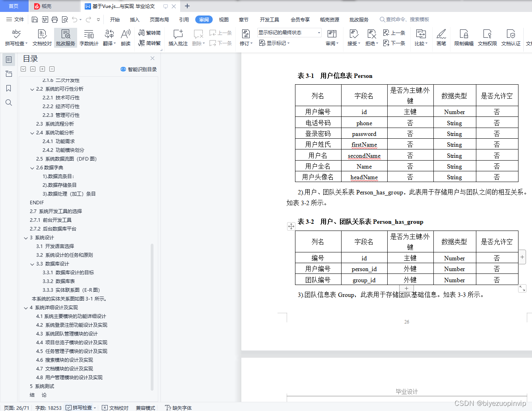Click the 翻译 translate icon
Image resolution: width=532 pixels, height=411 pixels.
pos(109,38)
